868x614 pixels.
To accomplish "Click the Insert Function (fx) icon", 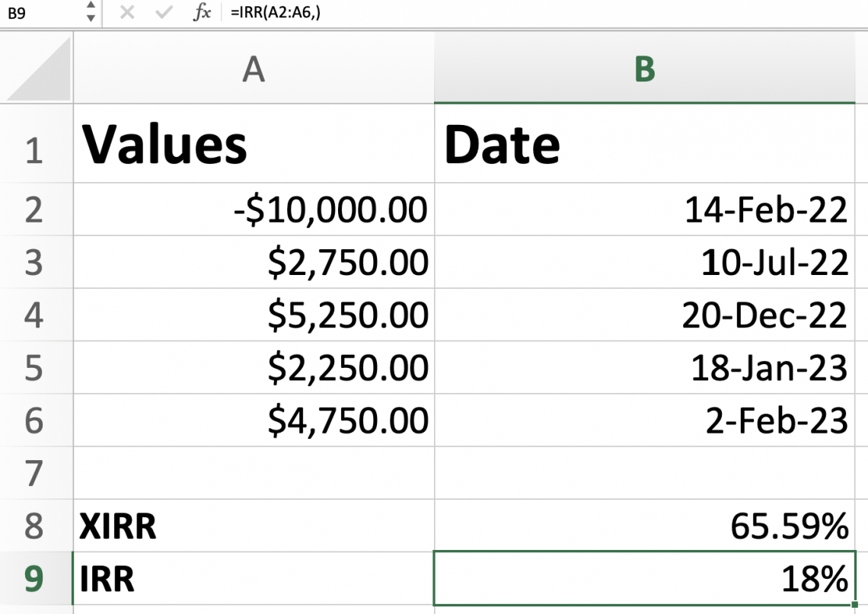I will 201,13.
